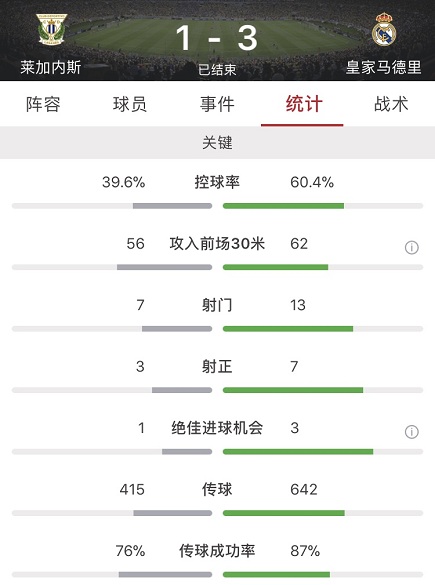Viewport: 435px width, 585px height.
Task: Select the 统计 tab
Action: tap(304, 104)
